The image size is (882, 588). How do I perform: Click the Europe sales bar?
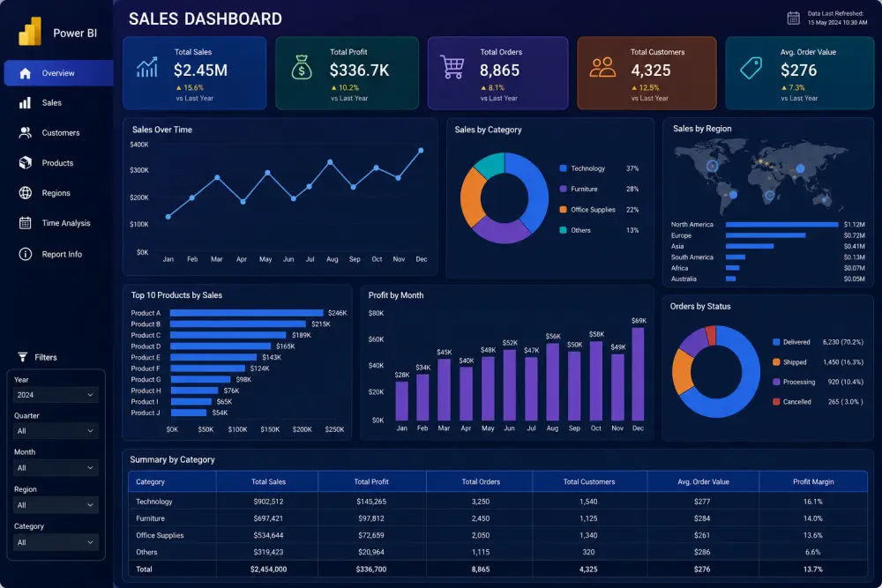(766, 235)
